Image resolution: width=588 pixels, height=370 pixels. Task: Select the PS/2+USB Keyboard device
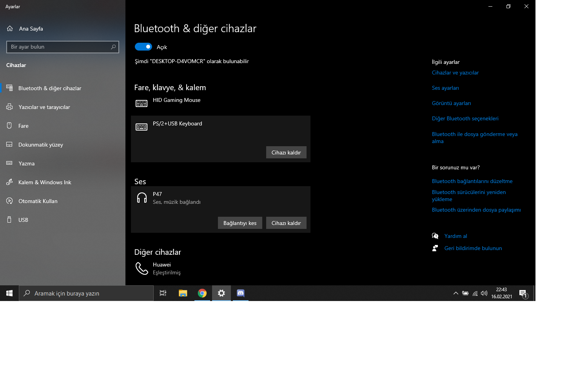click(x=178, y=123)
